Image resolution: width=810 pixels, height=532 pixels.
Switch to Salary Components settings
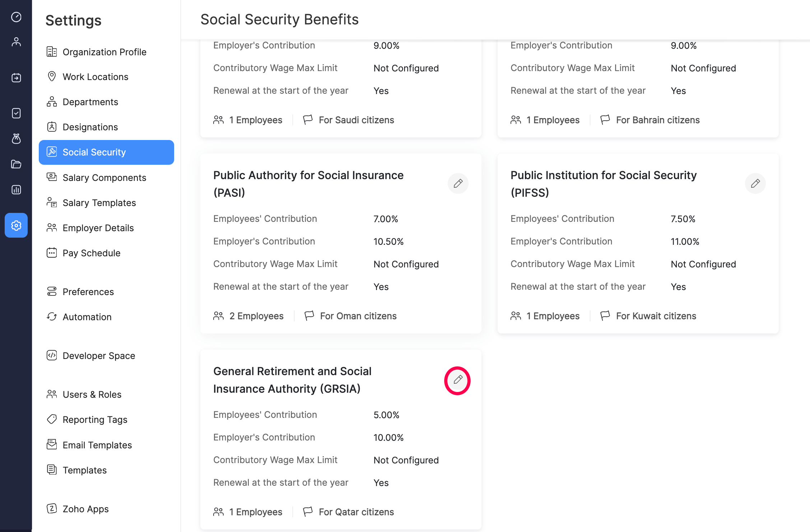click(x=104, y=177)
